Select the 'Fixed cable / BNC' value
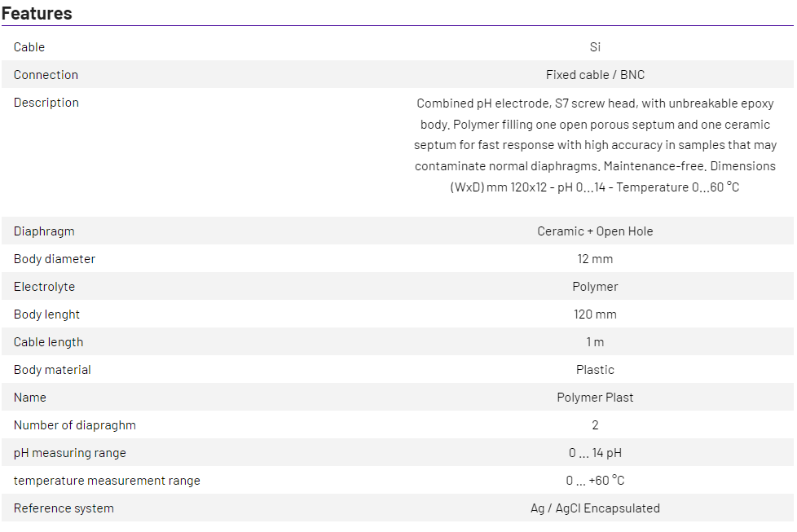The width and height of the screenshot is (797, 532). 595,75
